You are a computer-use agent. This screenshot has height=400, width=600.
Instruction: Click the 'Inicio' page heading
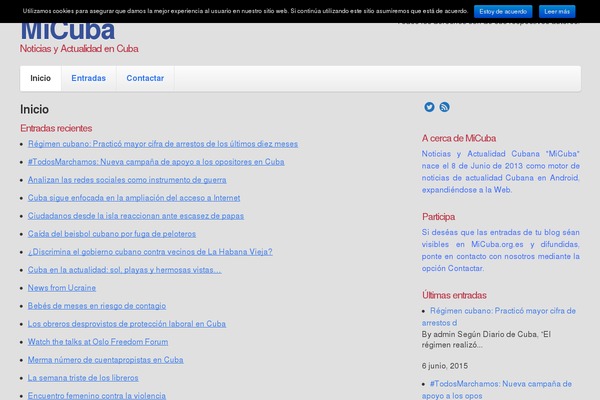tap(34, 109)
